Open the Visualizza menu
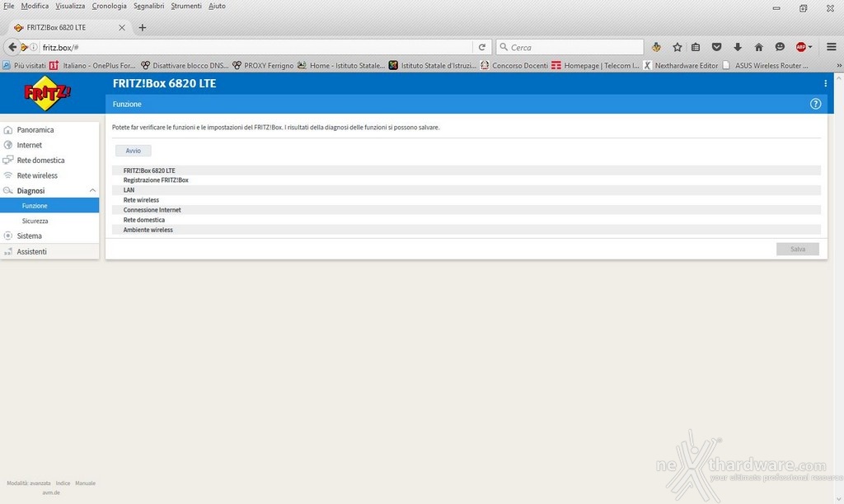The height and width of the screenshot is (504, 844). click(x=70, y=6)
